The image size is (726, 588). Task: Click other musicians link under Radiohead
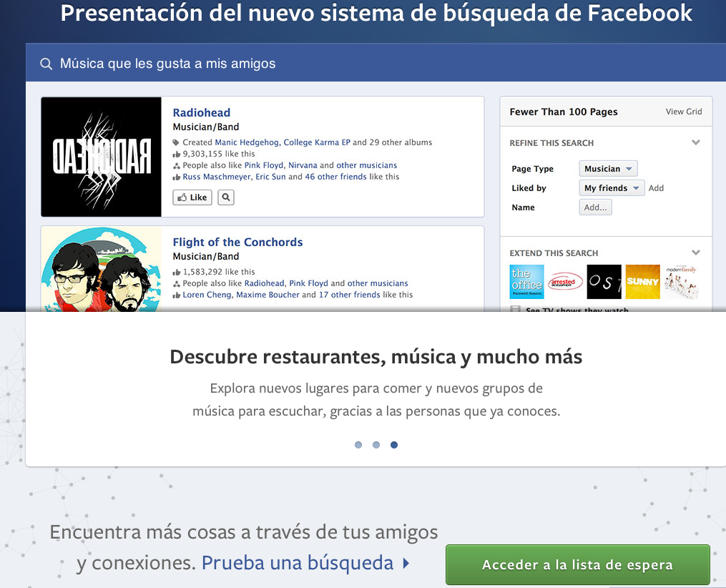(x=367, y=165)
